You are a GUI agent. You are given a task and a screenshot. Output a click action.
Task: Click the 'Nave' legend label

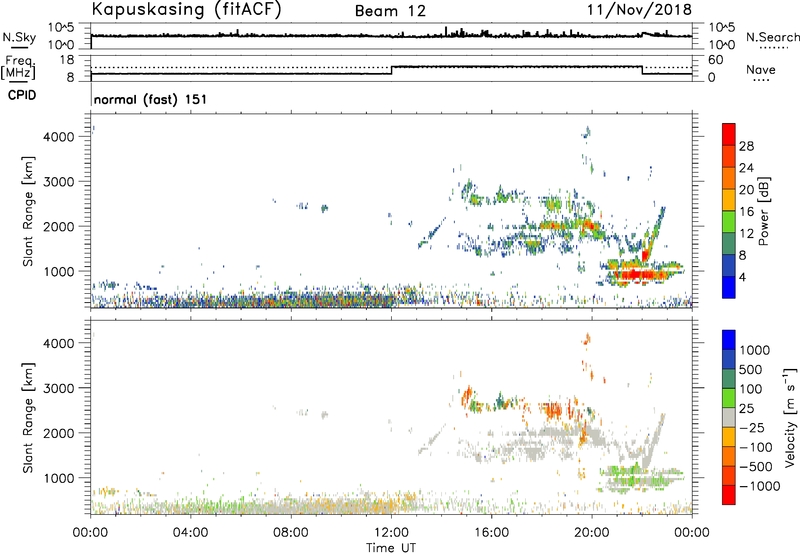[x=761, y=70]
